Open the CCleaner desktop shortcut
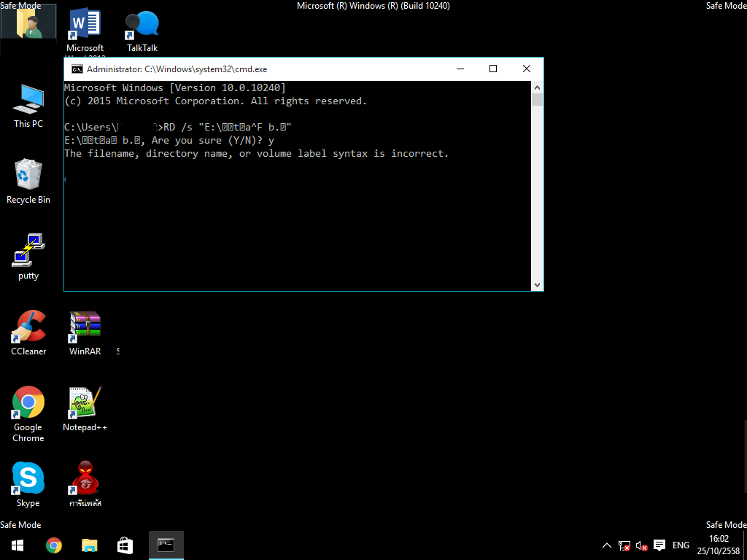747x560 pixels. pyautogui.click(x=28, y=328)
